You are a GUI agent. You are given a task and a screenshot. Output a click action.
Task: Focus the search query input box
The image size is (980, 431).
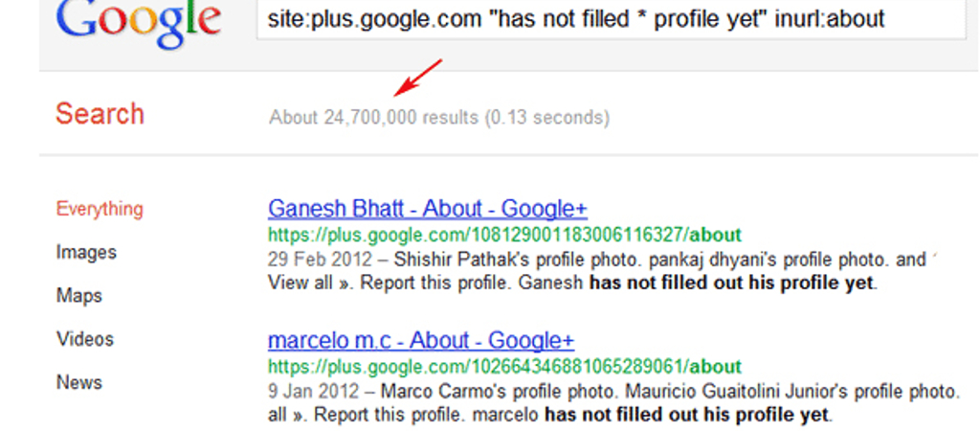(612, 19)
